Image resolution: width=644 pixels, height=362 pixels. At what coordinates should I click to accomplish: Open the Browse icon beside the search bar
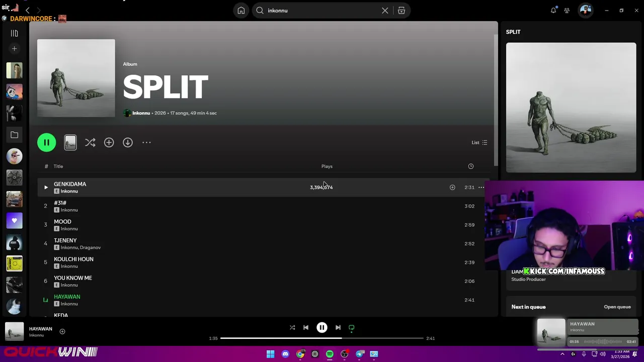[401, 11]
